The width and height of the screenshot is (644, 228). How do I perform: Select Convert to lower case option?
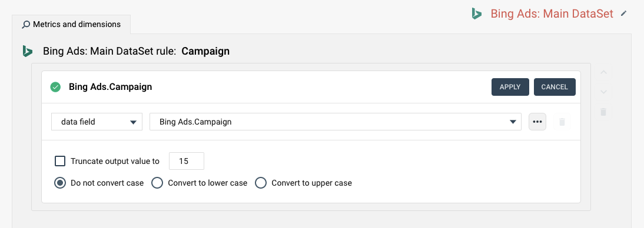(x=157, y=183)
